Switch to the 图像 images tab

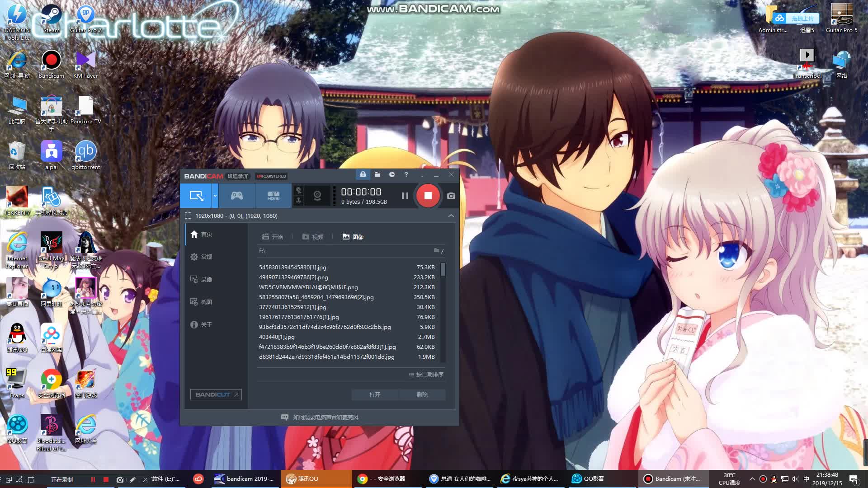[353, 237]
